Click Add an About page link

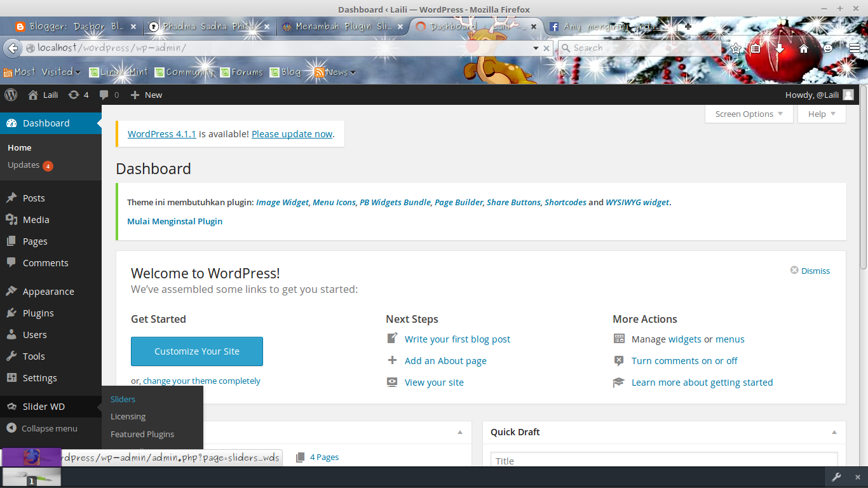[x=445, y=361]
